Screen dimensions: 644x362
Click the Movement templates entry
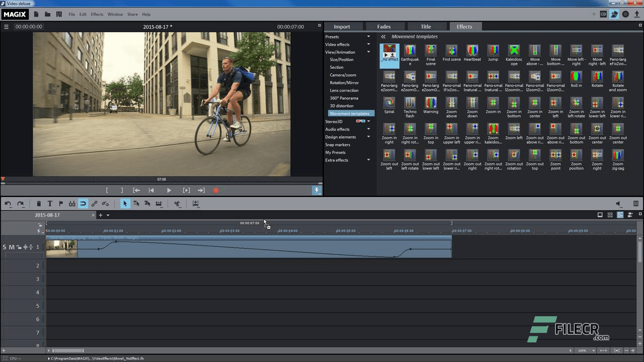[x=349, y=113]
